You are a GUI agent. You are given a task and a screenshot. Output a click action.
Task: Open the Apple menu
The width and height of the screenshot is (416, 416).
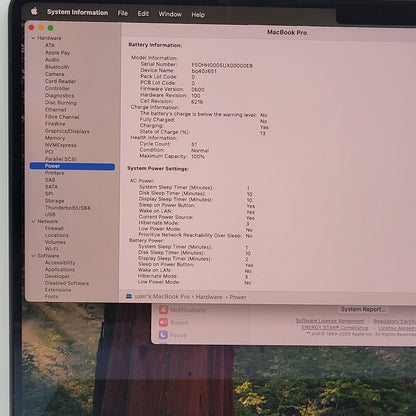(34, 11)
